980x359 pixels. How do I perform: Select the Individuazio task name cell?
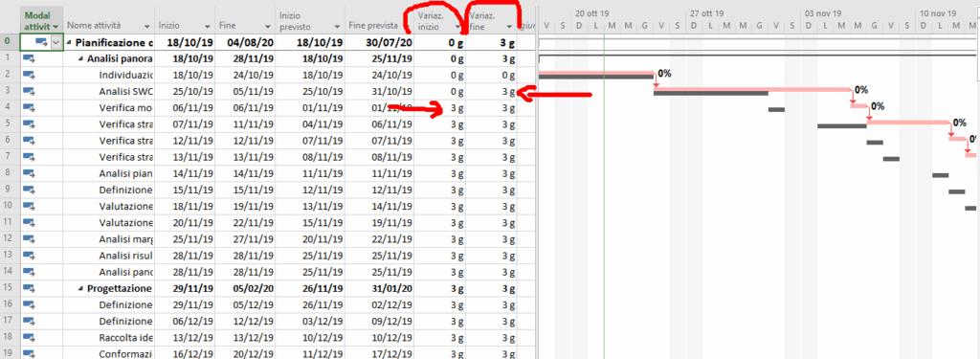tap(109, 76)
